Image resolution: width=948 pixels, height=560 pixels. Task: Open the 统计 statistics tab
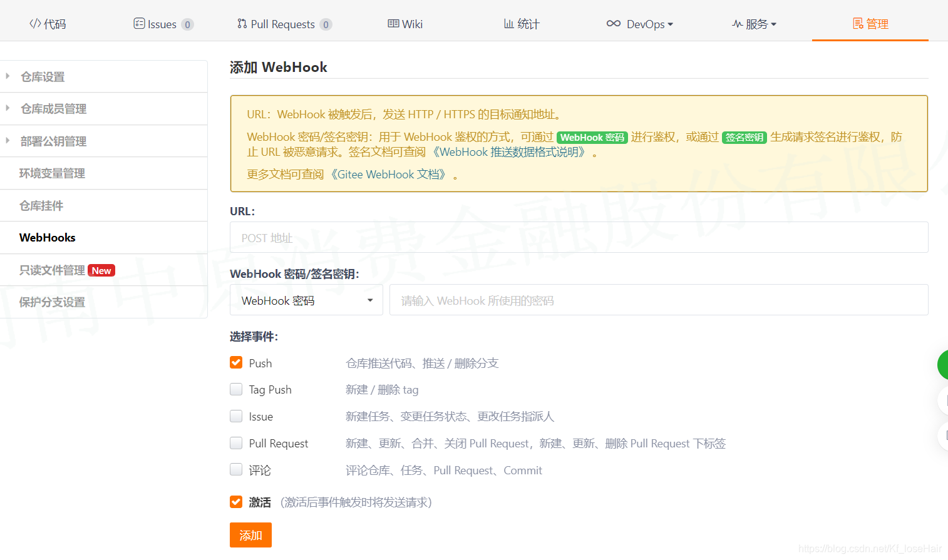click(522, 24)
